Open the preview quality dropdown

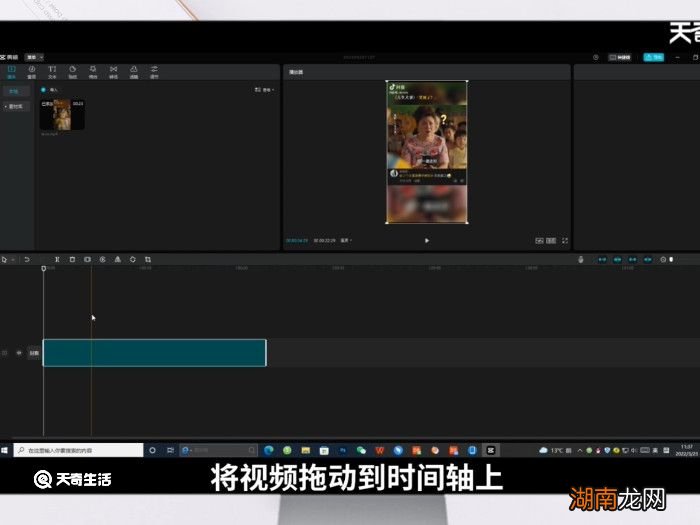346,241
